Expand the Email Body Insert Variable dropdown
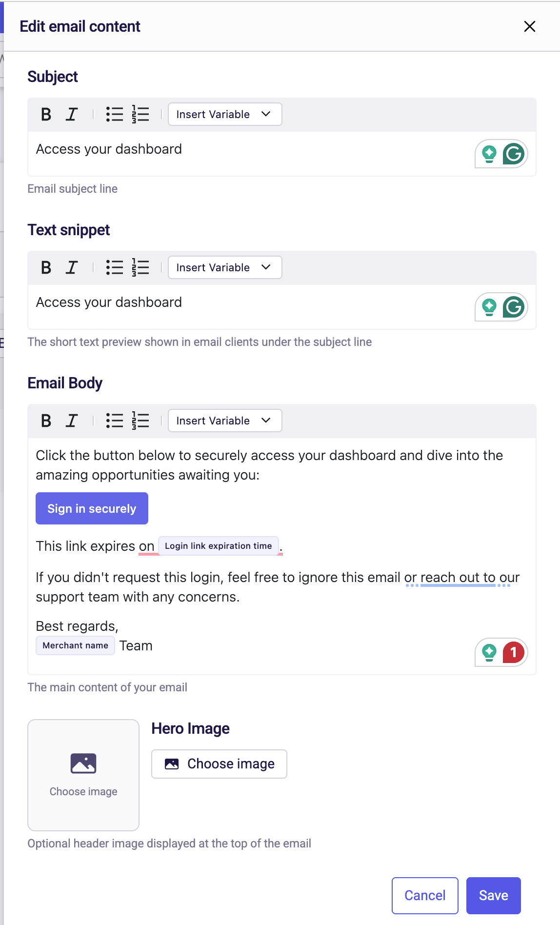The width and height of the screenshot is (560, 925). click(224, 421)
